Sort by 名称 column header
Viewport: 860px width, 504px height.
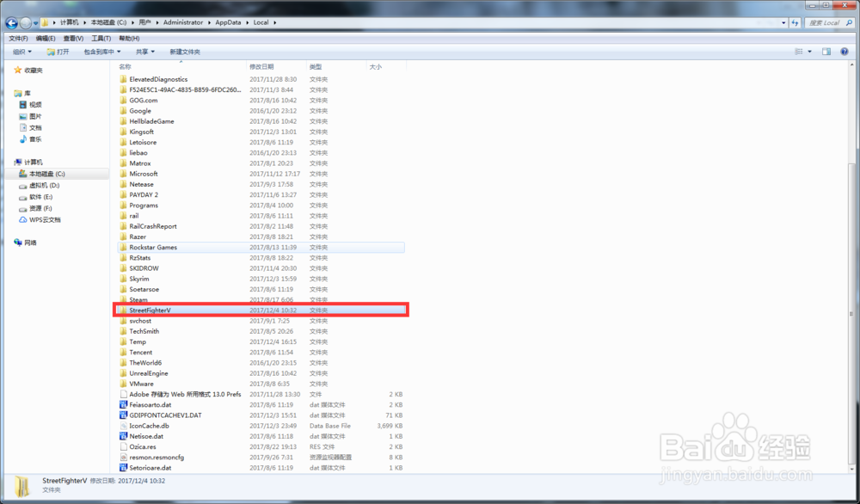coord(125,66)
